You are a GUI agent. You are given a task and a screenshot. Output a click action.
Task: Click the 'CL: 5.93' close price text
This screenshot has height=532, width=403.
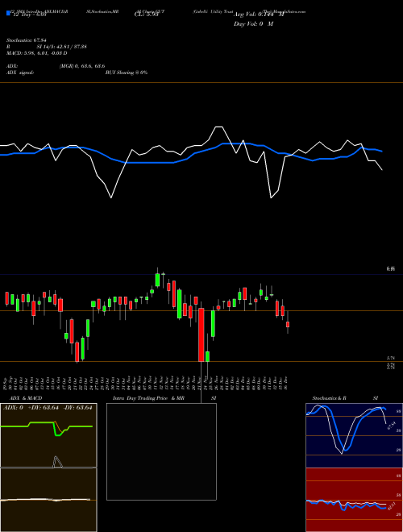coord(146,15)
